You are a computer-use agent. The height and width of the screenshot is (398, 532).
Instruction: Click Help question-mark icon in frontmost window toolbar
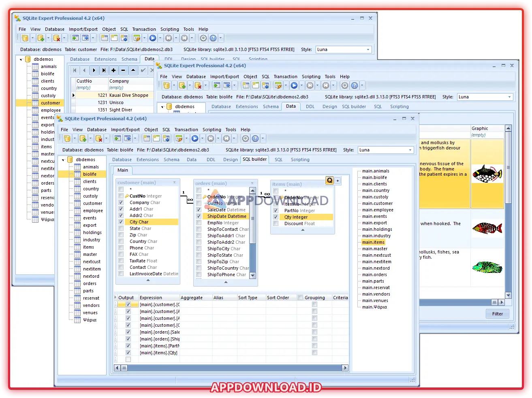[x=255, y=138]
